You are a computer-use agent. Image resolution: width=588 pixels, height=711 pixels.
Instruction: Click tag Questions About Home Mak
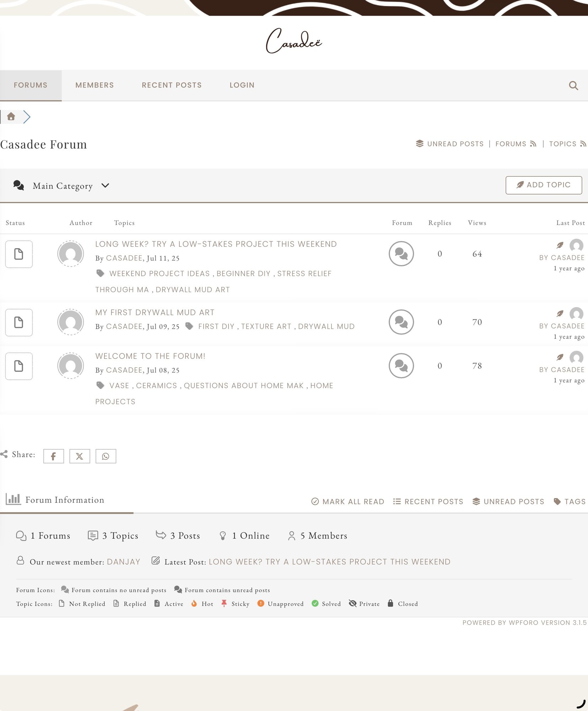244,386
